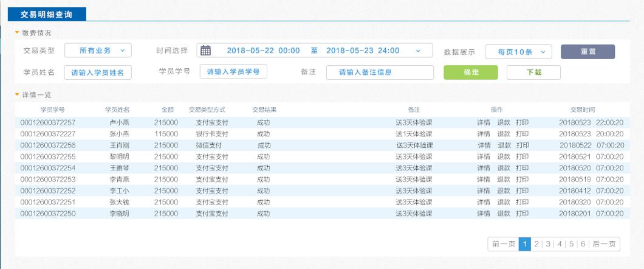Click the green 确定 confirm button
Viewport: 644px width, 269px height.
[x=471, y=72]
